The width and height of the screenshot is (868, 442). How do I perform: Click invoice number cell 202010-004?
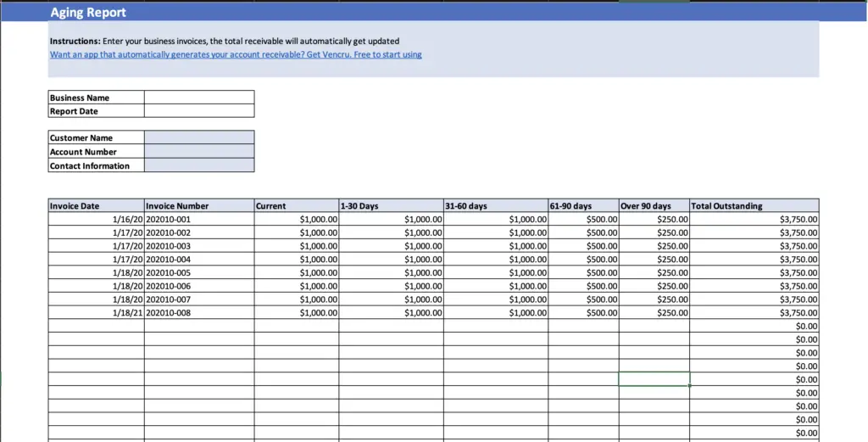point(199,259)
